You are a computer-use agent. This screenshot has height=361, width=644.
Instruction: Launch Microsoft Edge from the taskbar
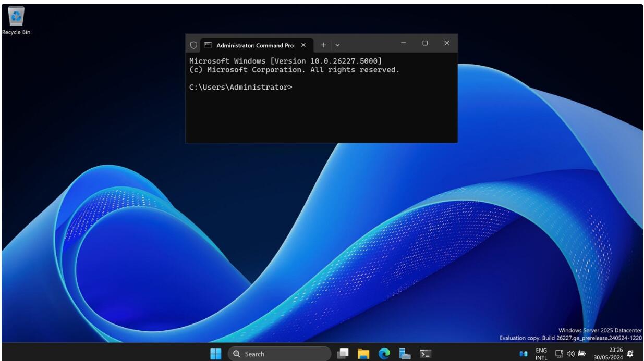click(x=384, y=353)
